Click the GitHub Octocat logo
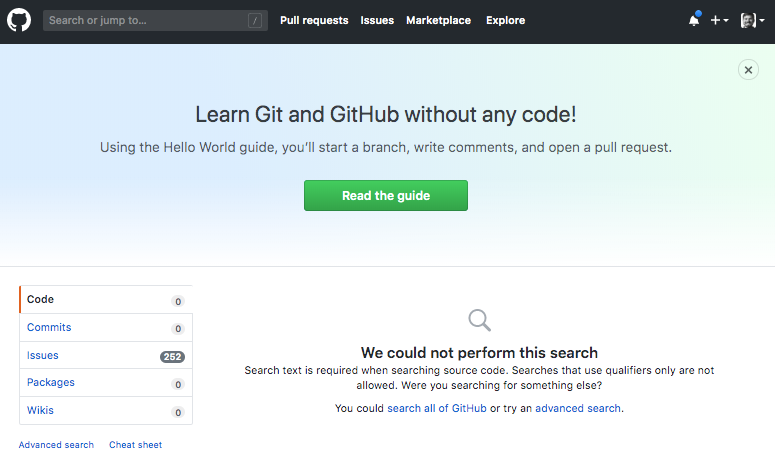This screenshot has width=775, height=474. tap(19, 20)
